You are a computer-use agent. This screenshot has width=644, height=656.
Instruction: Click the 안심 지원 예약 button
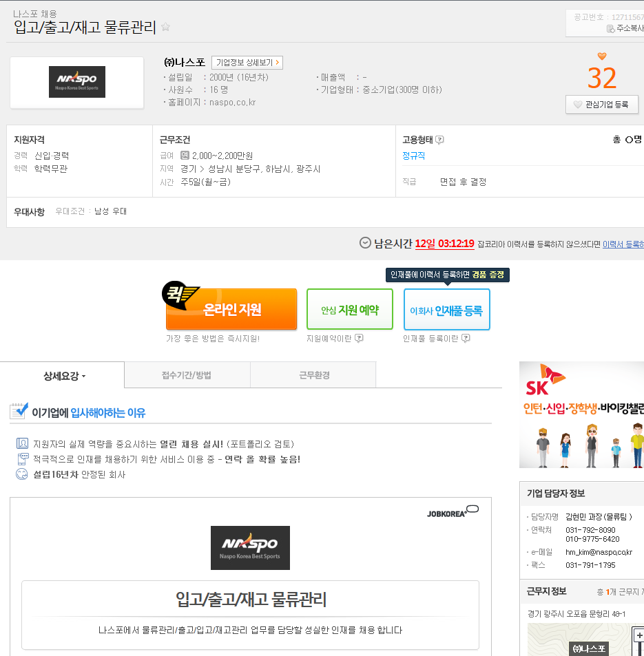click(x=350, y=309)
